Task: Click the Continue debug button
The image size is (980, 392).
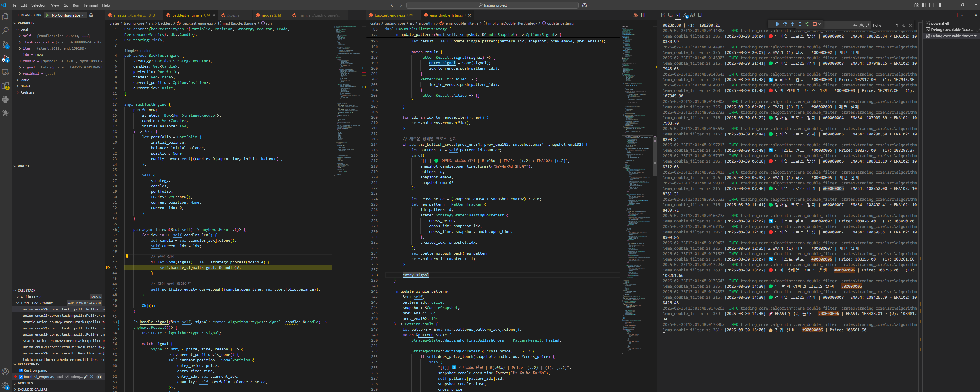Action: 778,24
